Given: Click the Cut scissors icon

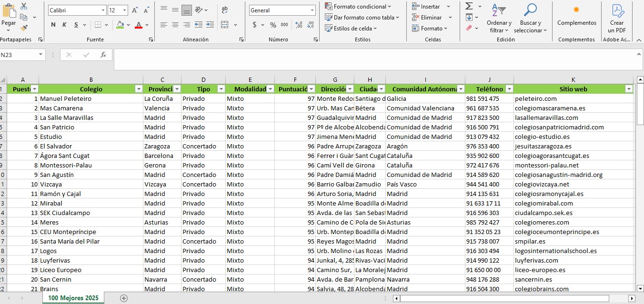Looking at the screenshot, I should pyautogui.click(x=24, y=6).
